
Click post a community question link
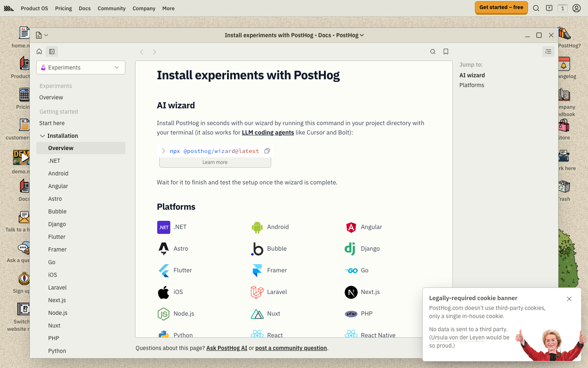291,348
